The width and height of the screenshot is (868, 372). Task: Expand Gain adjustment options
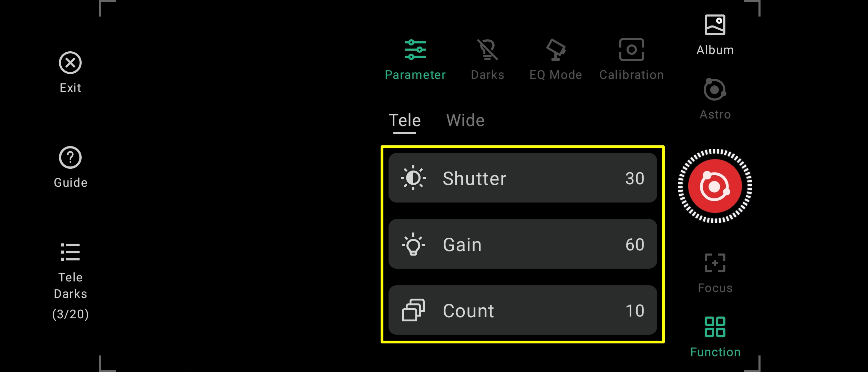click(523, 244)
